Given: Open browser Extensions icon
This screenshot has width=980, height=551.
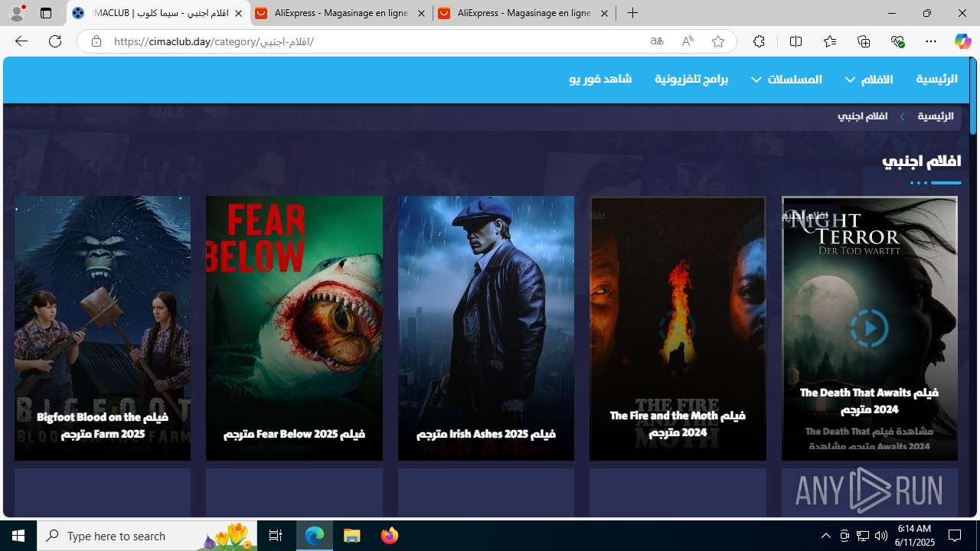Looking at the screenshot, I should tap(759, 41).
